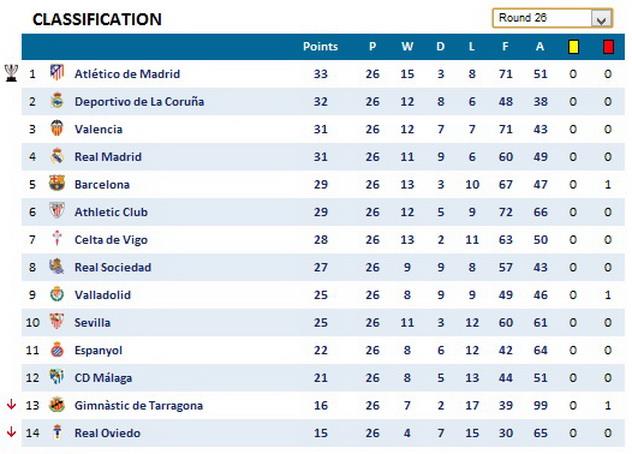
Task: Open the Real Sociedad team link
Action: tap(113, 267)
